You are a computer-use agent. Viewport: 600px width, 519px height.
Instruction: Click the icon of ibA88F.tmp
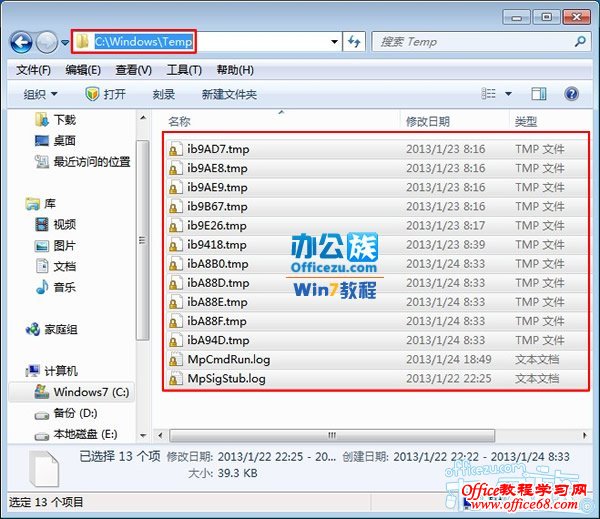[x=175, y=322]
